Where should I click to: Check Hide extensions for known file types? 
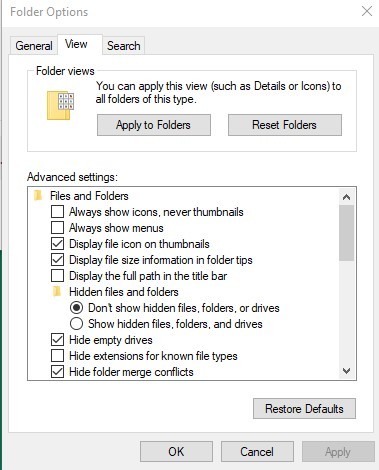click(x=57, y=356)
